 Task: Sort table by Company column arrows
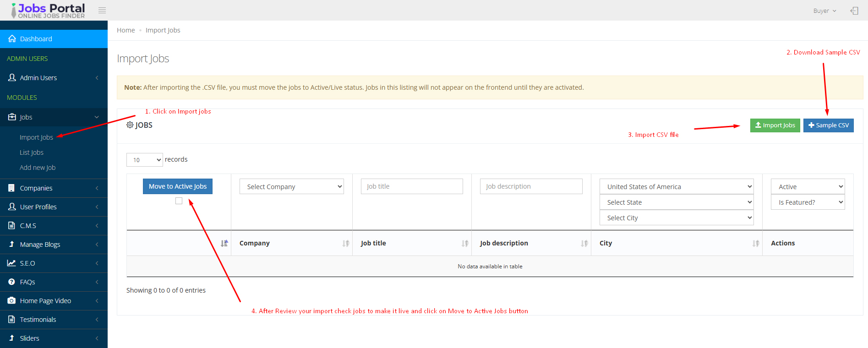pos(345,244)
